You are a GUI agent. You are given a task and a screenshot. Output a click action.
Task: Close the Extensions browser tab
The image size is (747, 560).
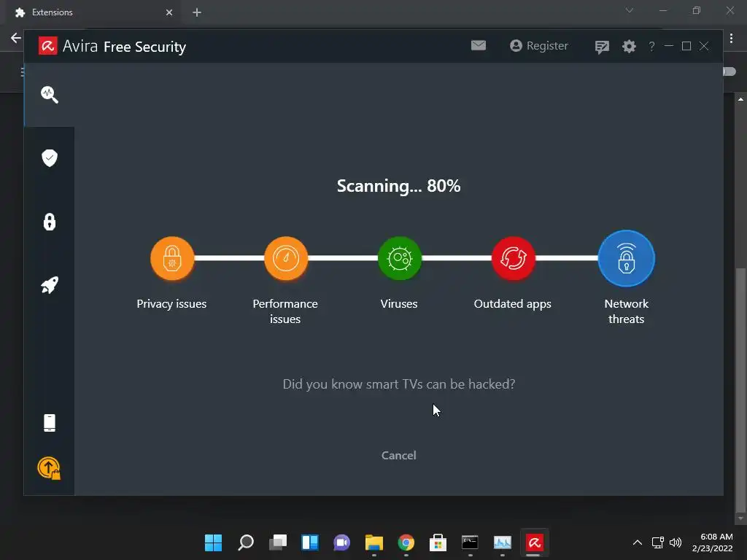pos(169,12)
